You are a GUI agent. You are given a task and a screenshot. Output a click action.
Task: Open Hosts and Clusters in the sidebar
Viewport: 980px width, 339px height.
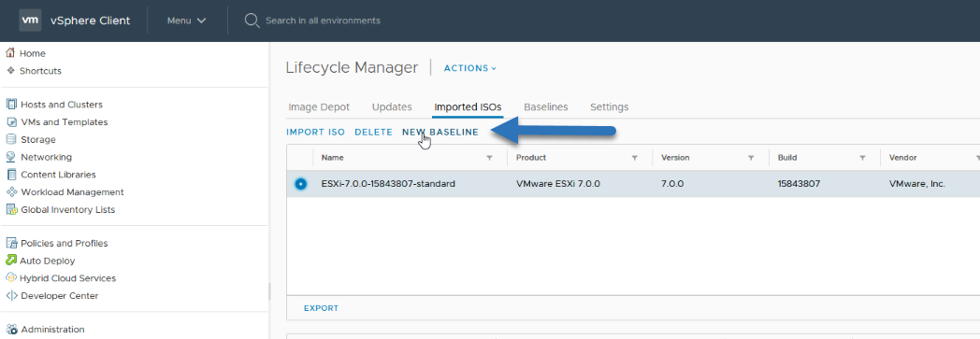(x=62, y=105)
